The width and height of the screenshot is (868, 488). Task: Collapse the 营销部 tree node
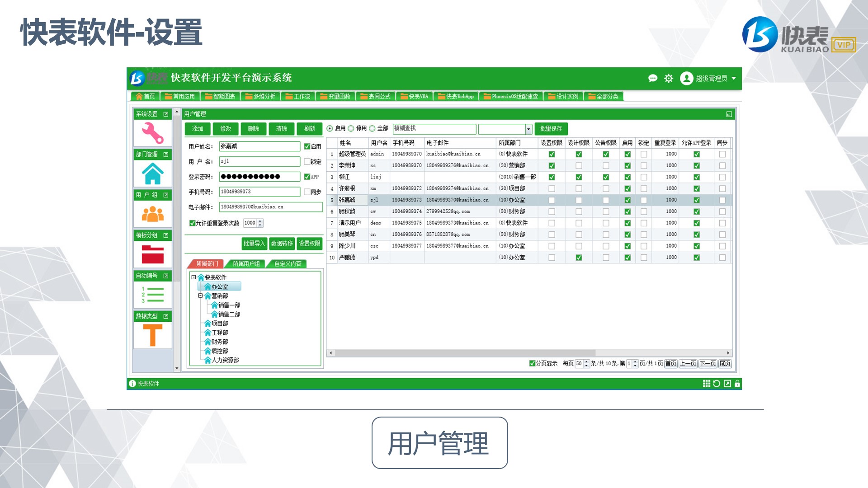pyautogui.click(x=200, y=296)
